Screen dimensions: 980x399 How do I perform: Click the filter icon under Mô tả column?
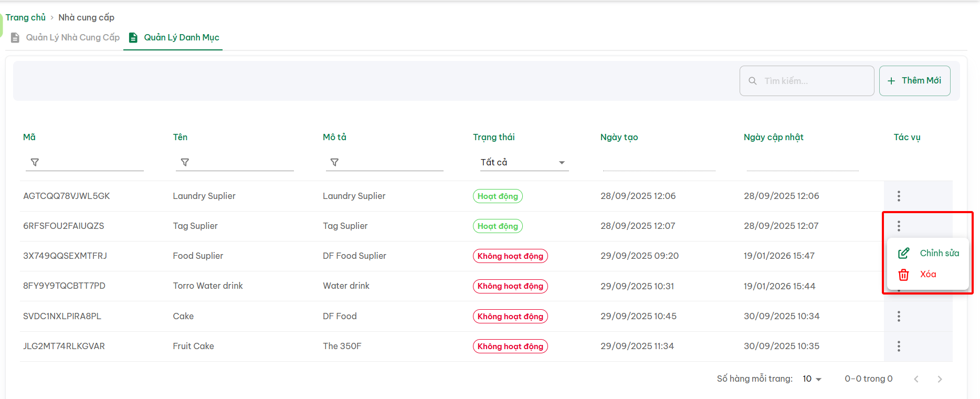click(334, 162)
